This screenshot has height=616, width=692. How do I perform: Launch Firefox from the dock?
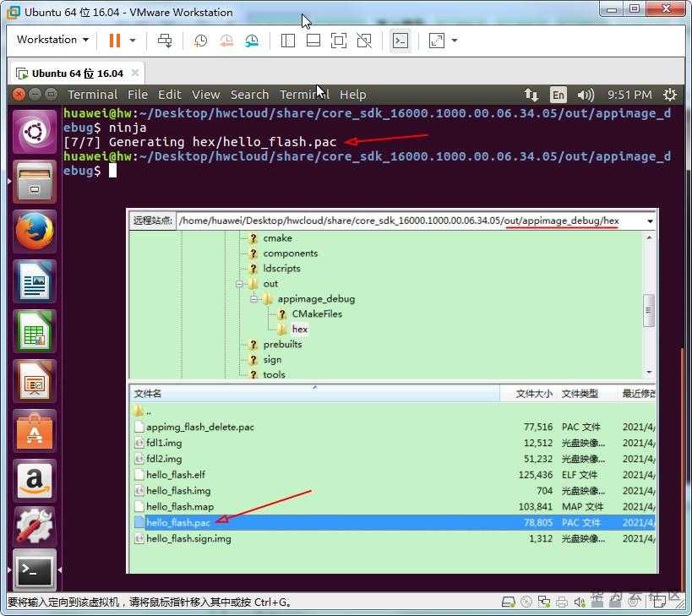pyautogui.click(x=35, y=232)
